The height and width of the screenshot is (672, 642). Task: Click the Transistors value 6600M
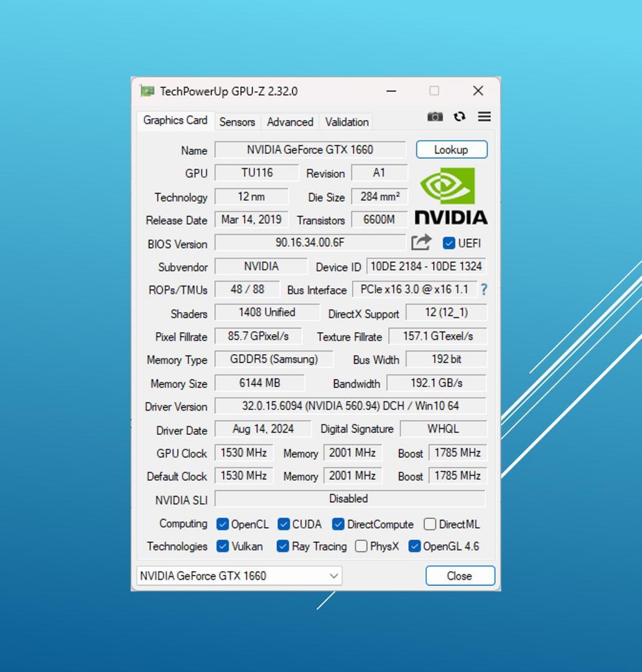pos(379,220)
